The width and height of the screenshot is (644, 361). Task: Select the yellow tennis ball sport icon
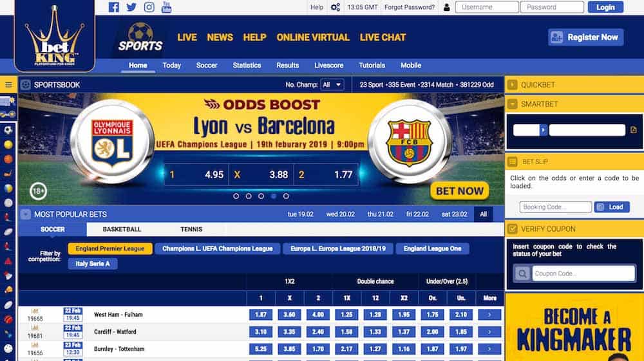(8, 145)
